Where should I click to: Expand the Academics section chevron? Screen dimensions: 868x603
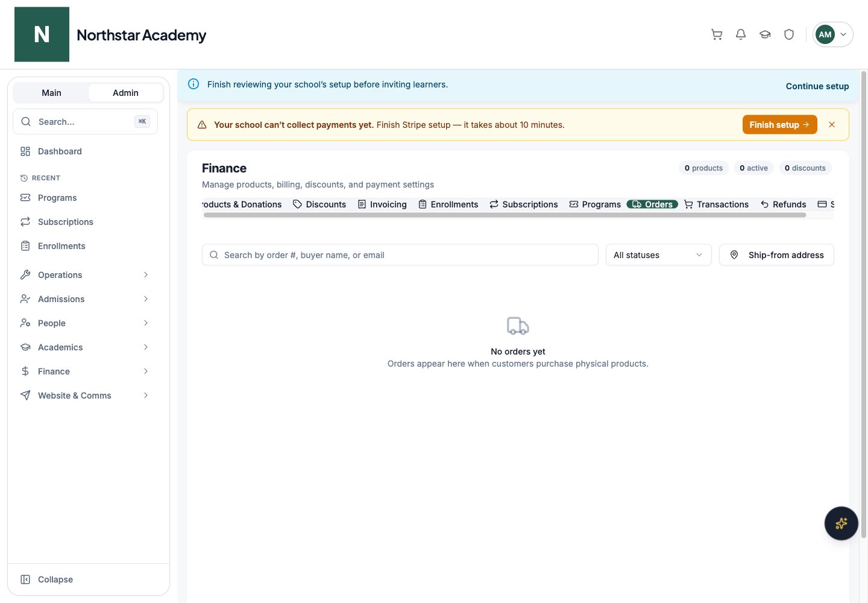(x=146, y=347)
